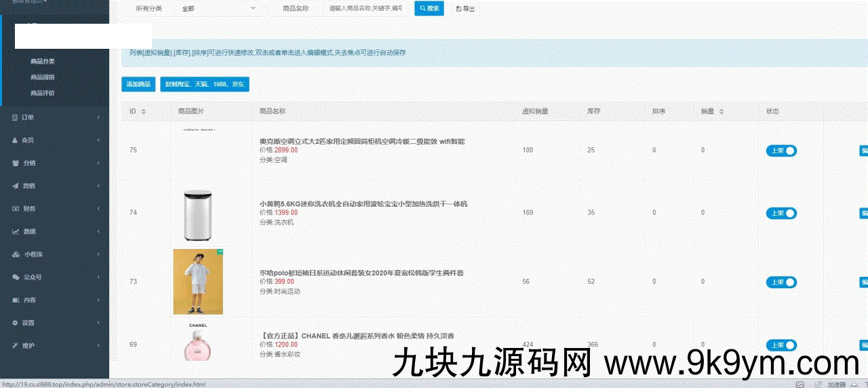This screenshot has height=388, width=868.
Task: Click the 维护 (Maintenance) wrench icon
Action: [15, 345]
